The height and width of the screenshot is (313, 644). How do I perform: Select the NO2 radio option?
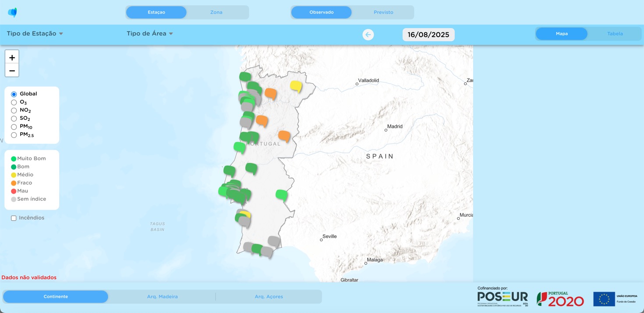[x=14, y=111]
